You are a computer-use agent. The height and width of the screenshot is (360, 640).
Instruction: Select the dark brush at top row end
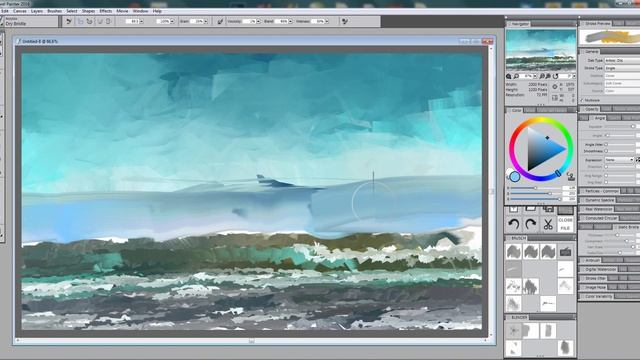point(565,251)
